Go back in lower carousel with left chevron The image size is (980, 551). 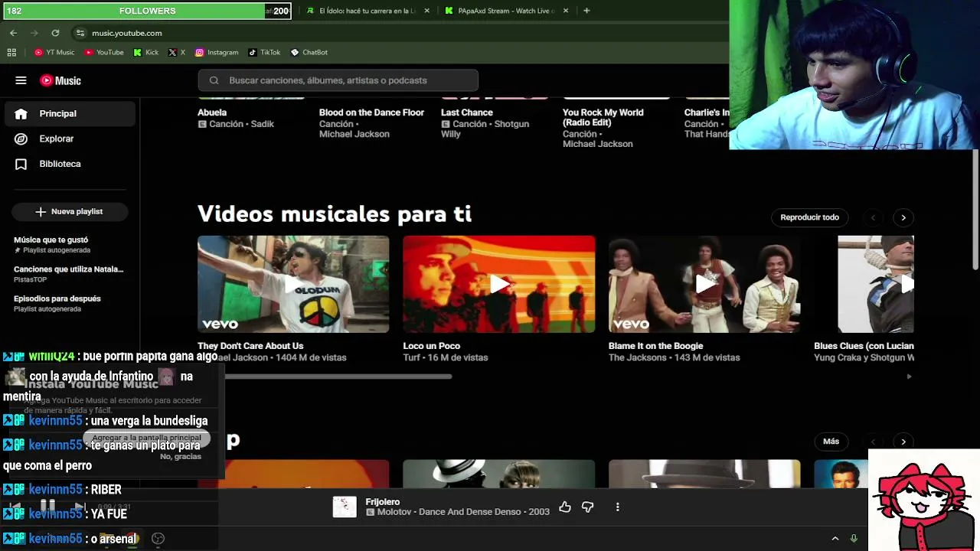[873, 442]
